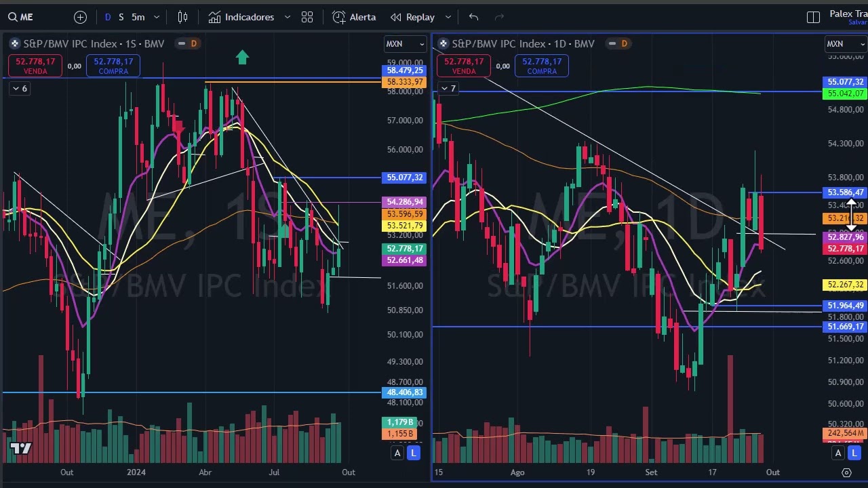
Task: Click the 54.286,94 purple price label
Action: (x=405, y=202)
